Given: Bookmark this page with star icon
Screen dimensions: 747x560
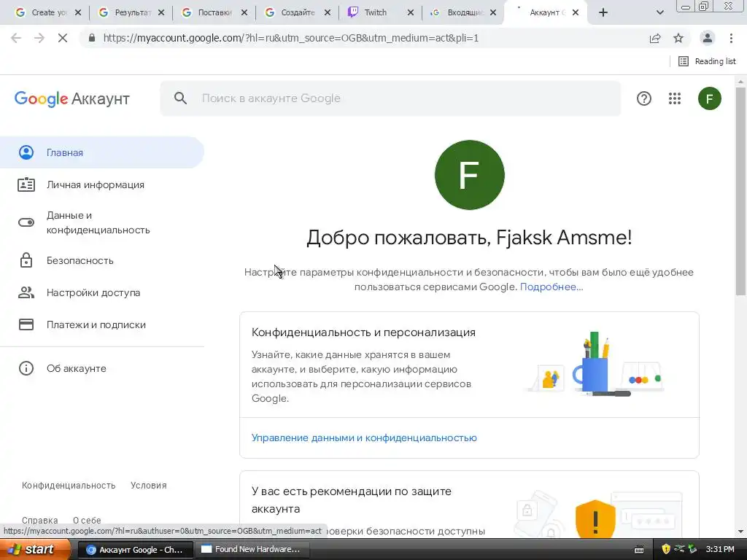Looking at the screenshot, I should tap(678, 38).
